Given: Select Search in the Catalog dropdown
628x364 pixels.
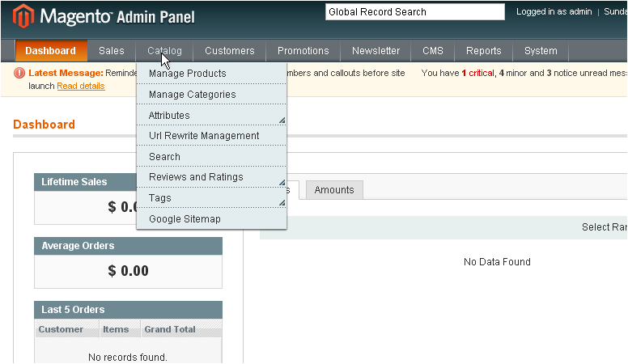Looking at the screenshot, I should point(211,157).
